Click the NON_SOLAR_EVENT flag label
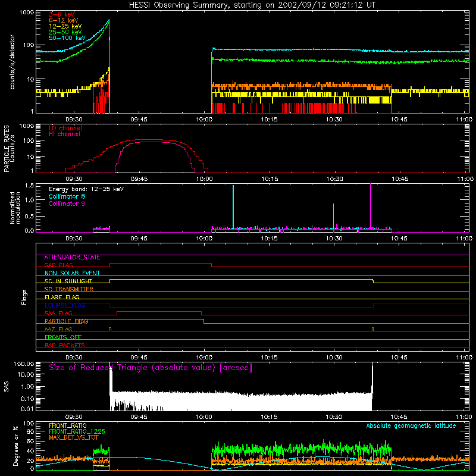The height and width of the screenshot is (476, 476). [x=72, y=273]
